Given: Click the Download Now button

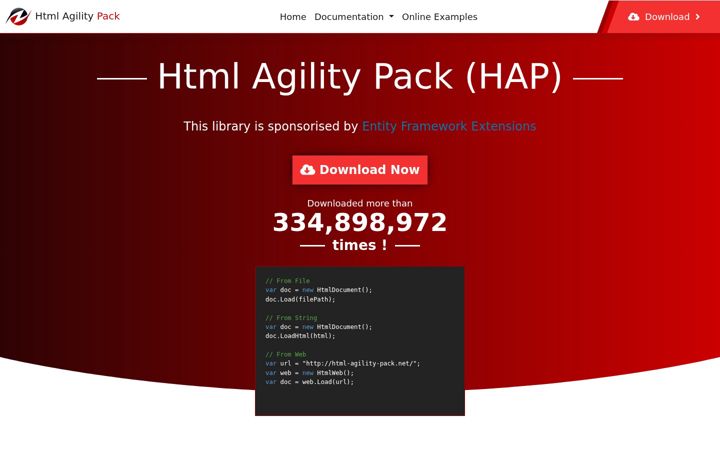Looking at the screenshot, I should [360, 170].
